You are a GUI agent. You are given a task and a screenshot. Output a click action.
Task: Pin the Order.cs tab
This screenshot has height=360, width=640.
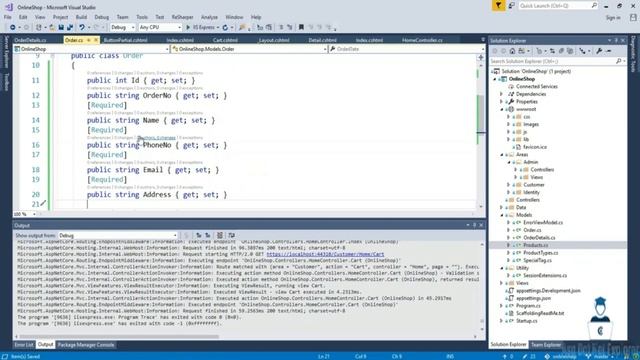89,40
